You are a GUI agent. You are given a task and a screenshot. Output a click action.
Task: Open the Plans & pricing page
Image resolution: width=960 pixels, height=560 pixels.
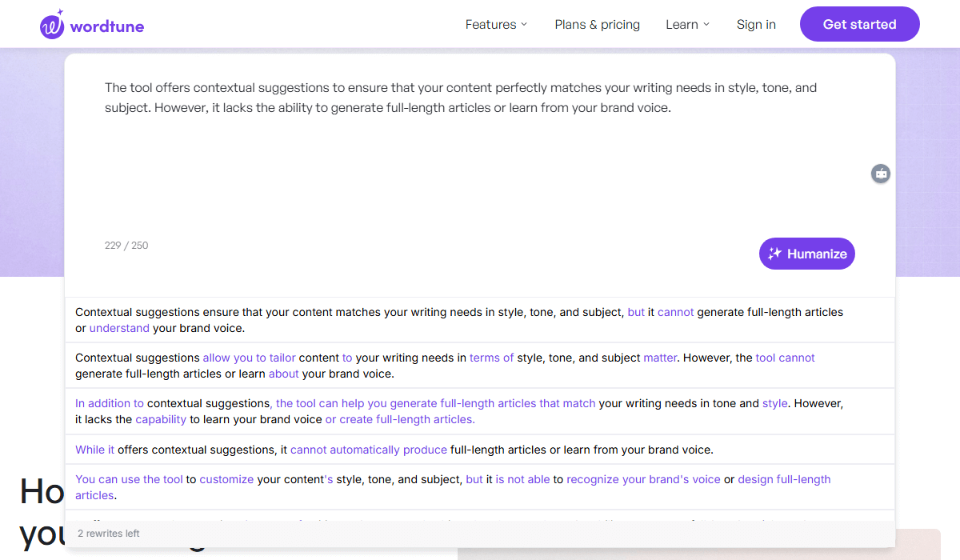coord(597,25)
